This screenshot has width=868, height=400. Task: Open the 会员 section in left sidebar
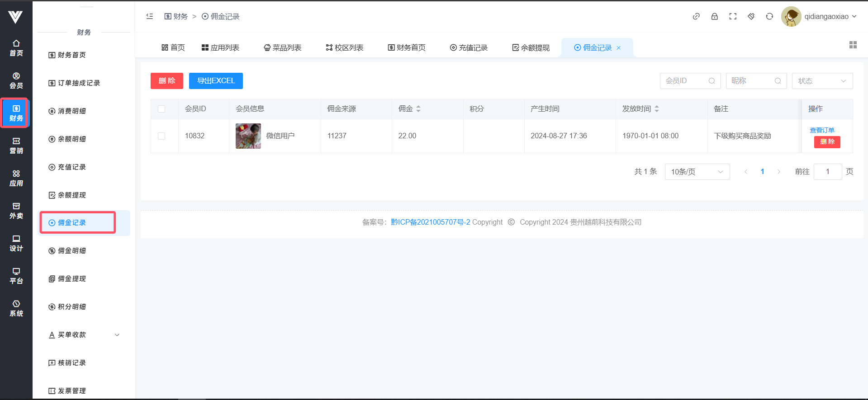[x=16, y=80]
